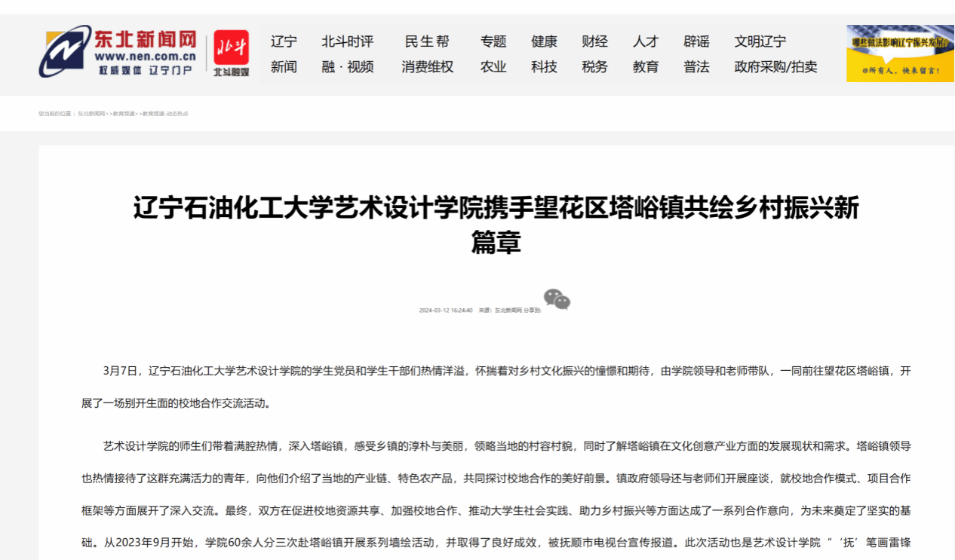Open the red 北斗融媒 logo
This screenshot has width=955, height=560.
231,54
